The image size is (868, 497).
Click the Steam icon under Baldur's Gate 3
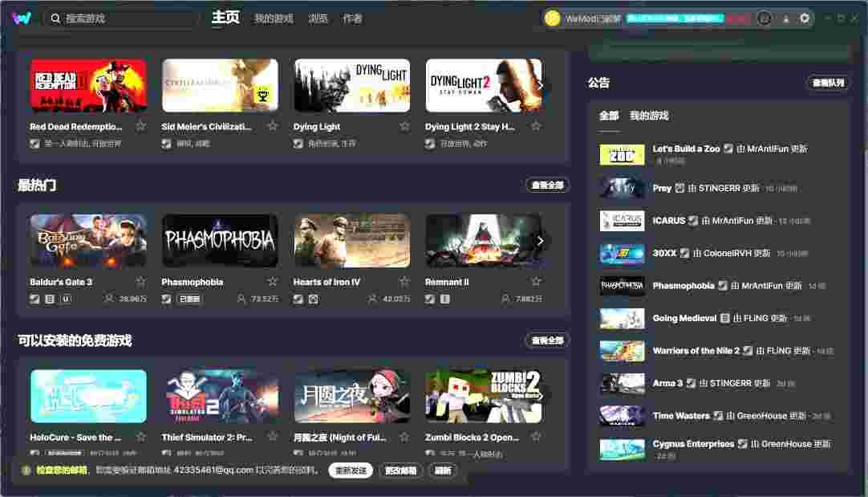34,299
